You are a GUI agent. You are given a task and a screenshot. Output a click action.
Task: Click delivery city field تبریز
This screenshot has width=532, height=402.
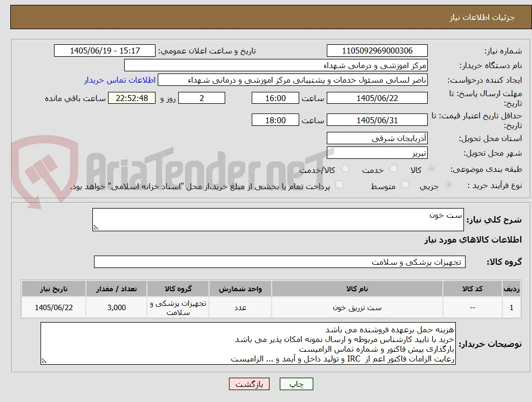click(x=377, y=153)
